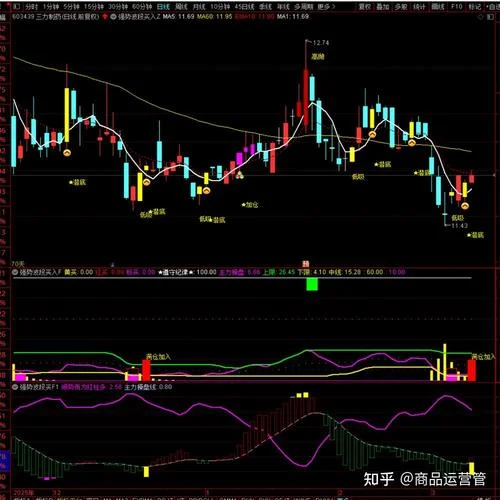Click the 主力操盘线 0.80 label
The height and width of the screenshot is (500, 500).
tap(148, 387)
